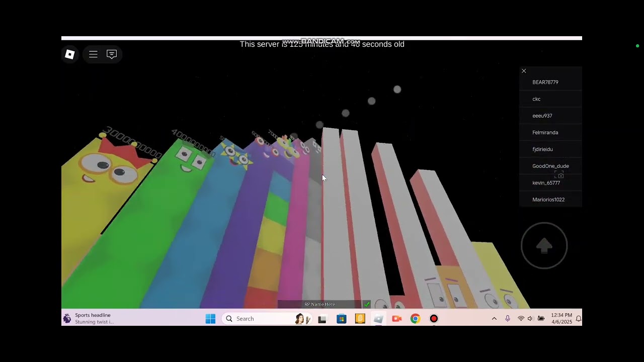This screenshot has width=644, height=362.
Task: Select player Mariorios1022 in the list
Action: 550,200
